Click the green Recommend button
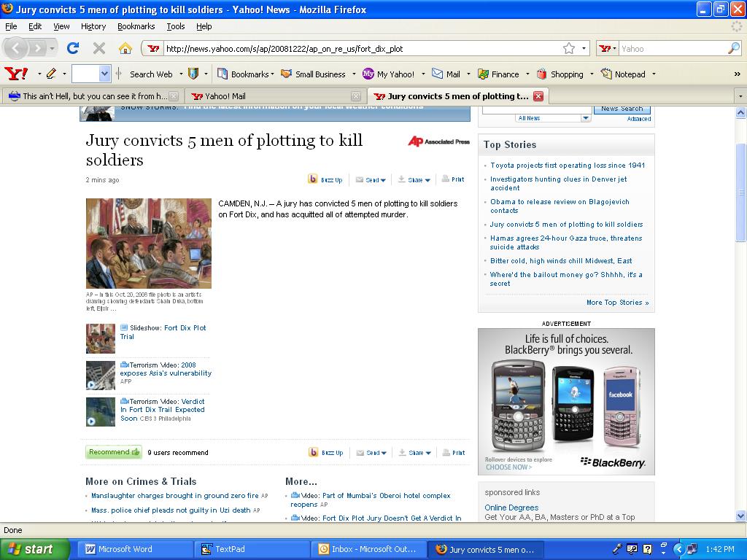The width and height of the screenshot is (747, 560). coord(114,452)
